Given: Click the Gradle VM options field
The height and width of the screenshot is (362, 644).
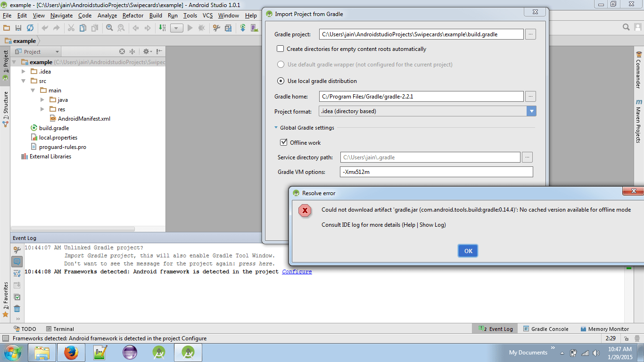Looking at the screenshot, I should [437, 172].
